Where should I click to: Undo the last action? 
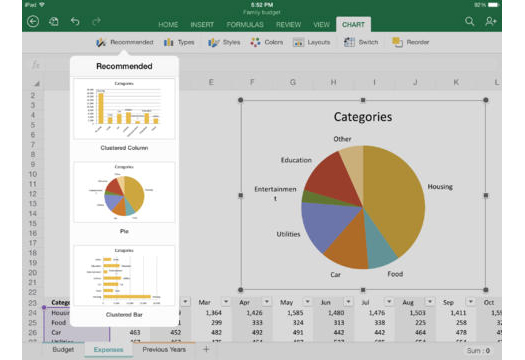75,22
